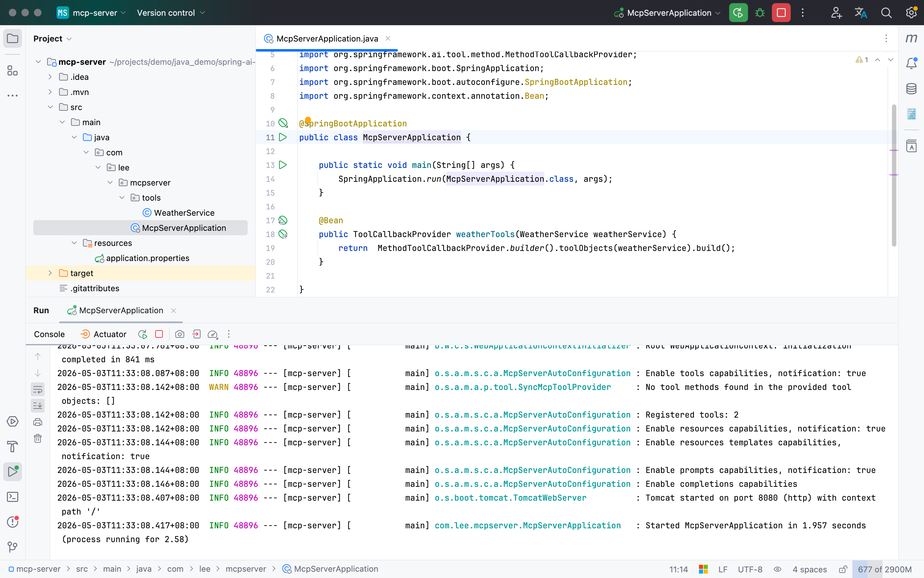This screenshot has height=578, width=924.
Task: Open the Build hammer tool window
Action: tap(13, 447)
